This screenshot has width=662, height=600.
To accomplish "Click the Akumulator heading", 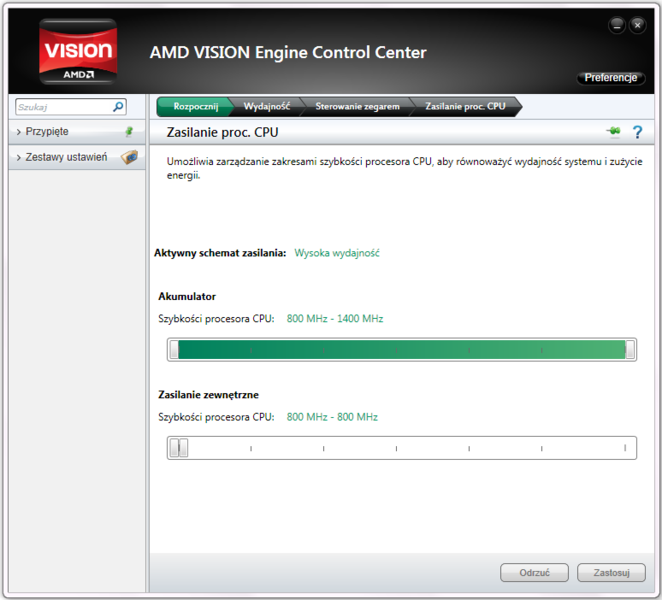I will tap(187, 296).
